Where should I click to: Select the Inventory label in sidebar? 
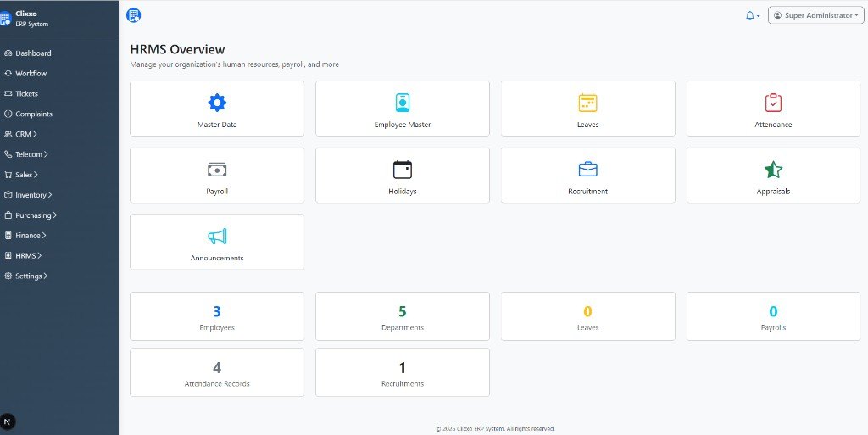pos(31,195)
